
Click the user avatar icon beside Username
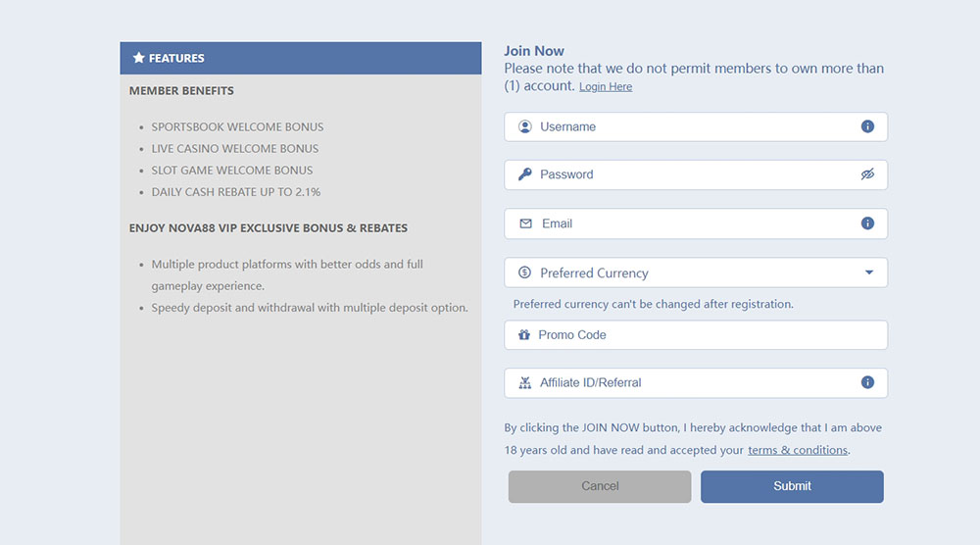tap(525, 126)
